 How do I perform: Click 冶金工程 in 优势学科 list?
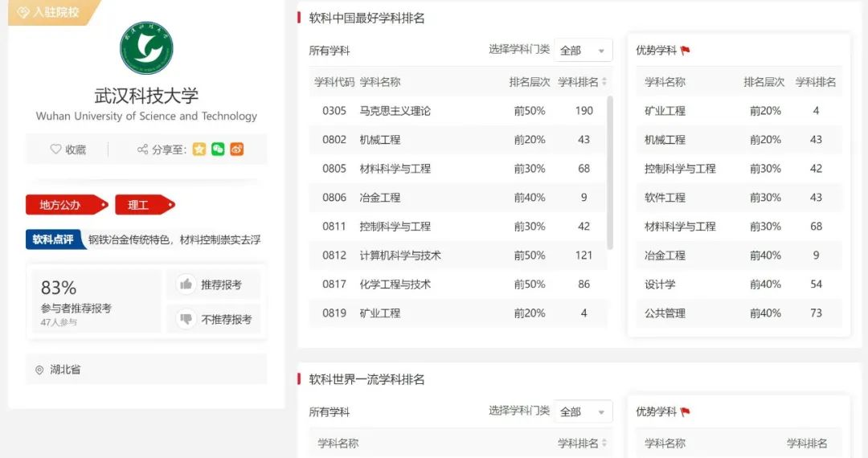pos(665,255)
